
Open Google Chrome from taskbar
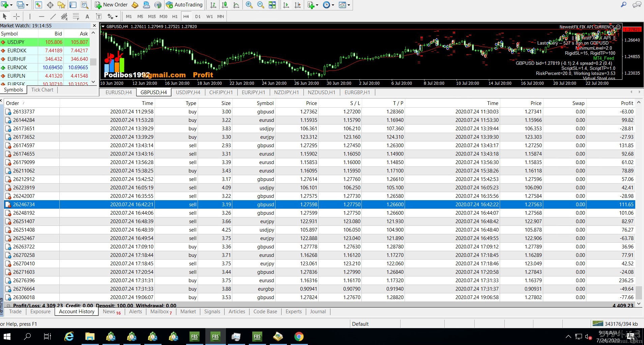click(x=299, y=337)
